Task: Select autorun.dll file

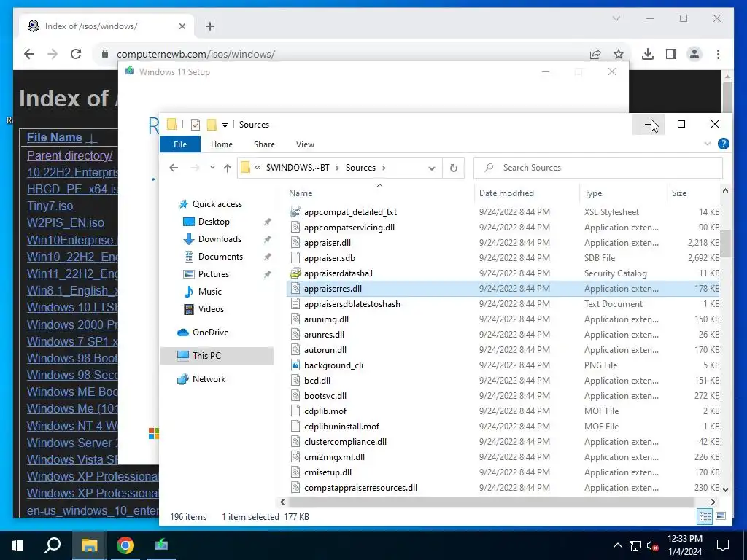Action: tap(325, 350)
